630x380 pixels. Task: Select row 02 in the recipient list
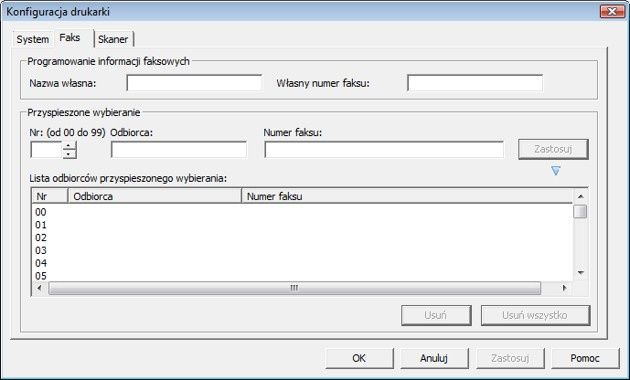coord(302,238)
